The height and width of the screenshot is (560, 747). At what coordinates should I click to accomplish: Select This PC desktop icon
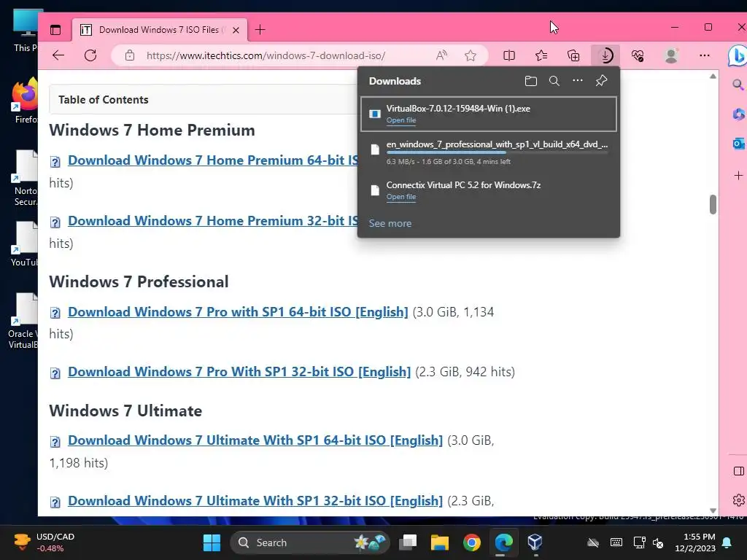[25, 31]
